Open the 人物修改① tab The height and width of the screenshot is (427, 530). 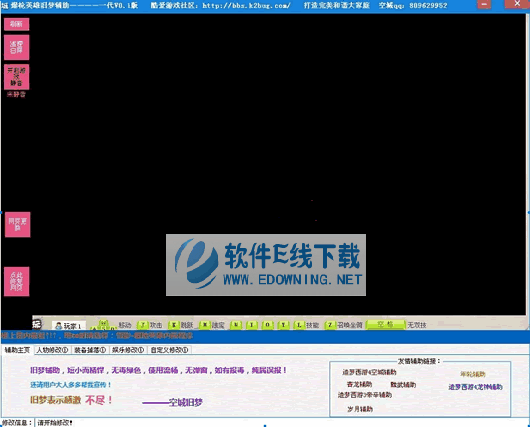point(52,350)
